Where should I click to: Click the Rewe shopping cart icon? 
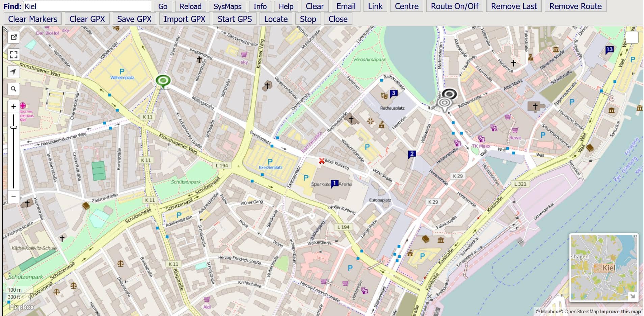tap(515, 130)
